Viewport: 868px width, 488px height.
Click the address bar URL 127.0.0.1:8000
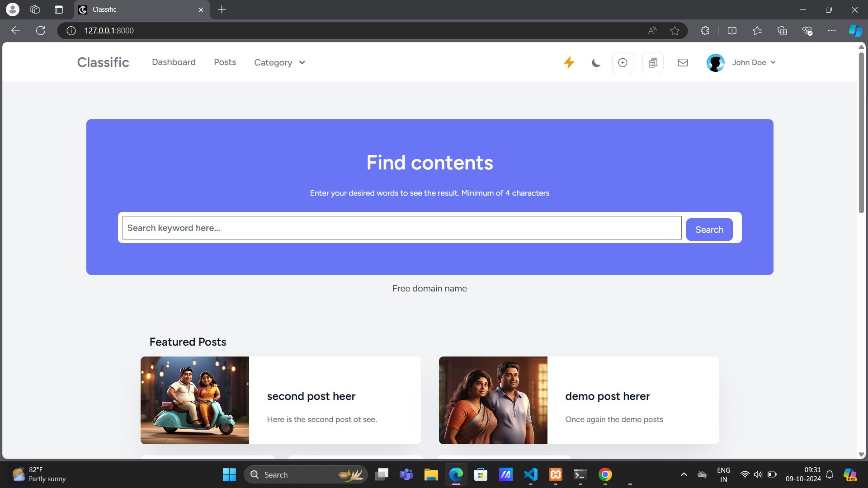pos(109,31)
